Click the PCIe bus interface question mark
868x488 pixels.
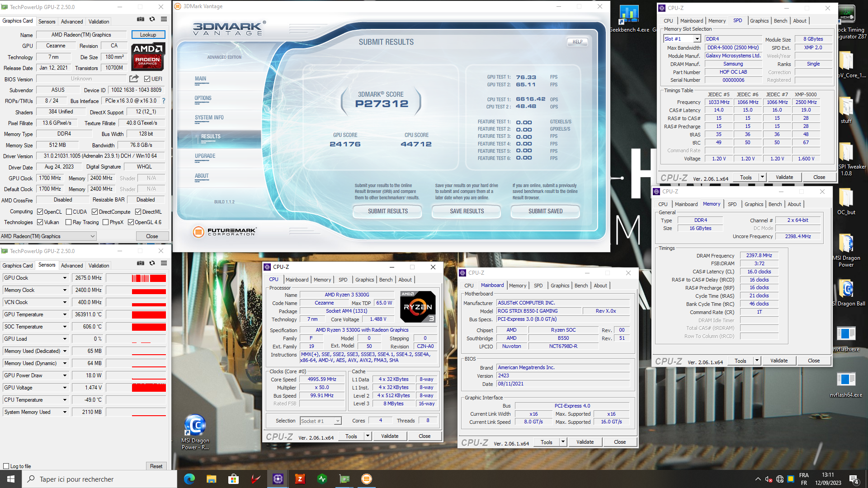[x=164, y=101]
